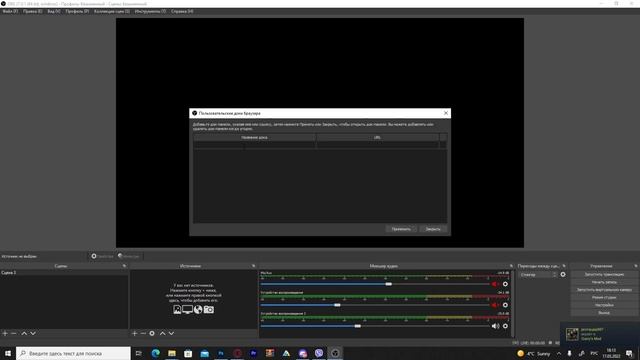Click the display capture monitor icon
The image size is (640, 360).
(x=187, y=310)
